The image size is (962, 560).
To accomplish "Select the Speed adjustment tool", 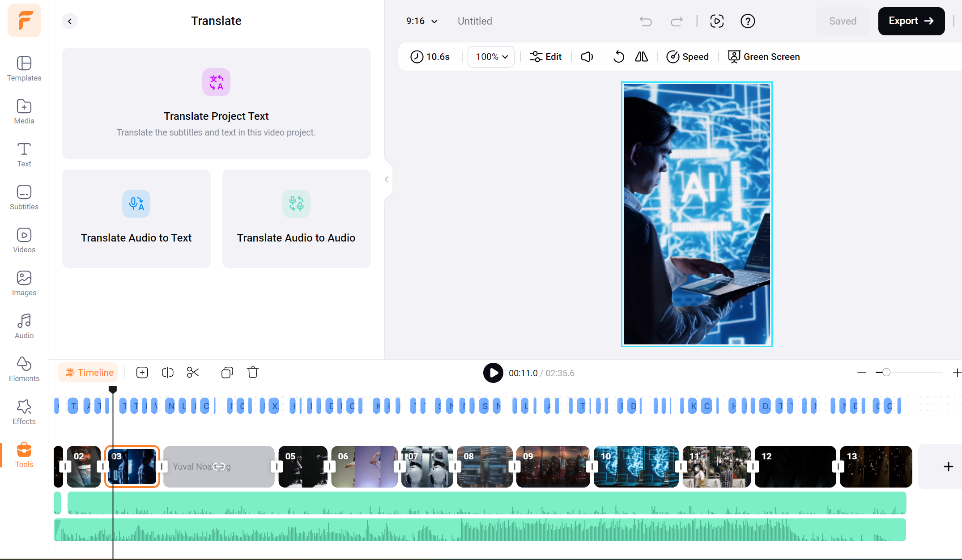I will coord(688,57).
